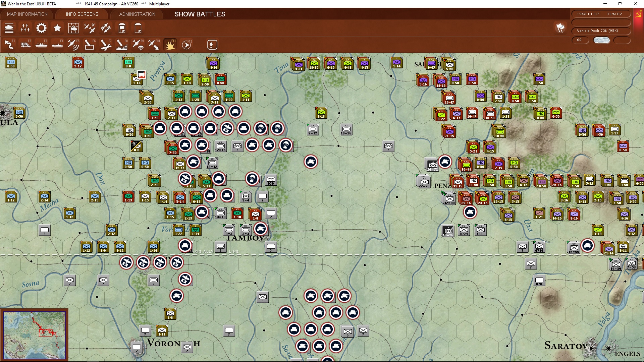Screen dimensions: 644x362
Task: Click the snowy weather indicator swatch
Action: (x=601, y=40)
